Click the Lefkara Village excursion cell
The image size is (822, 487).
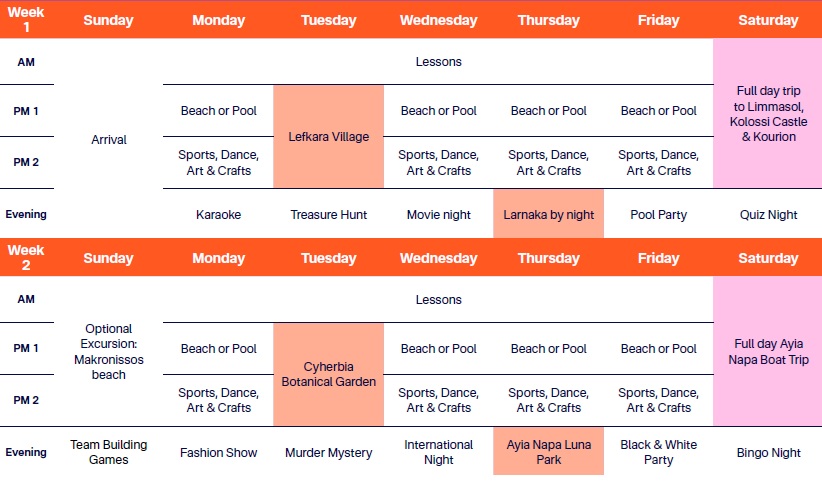328,136
